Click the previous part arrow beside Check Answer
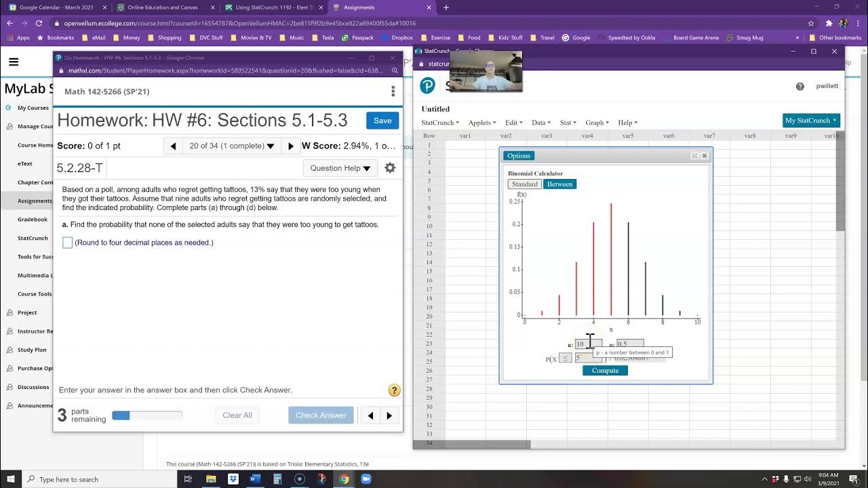Screen dimensions: 868x488 point(370,415)
